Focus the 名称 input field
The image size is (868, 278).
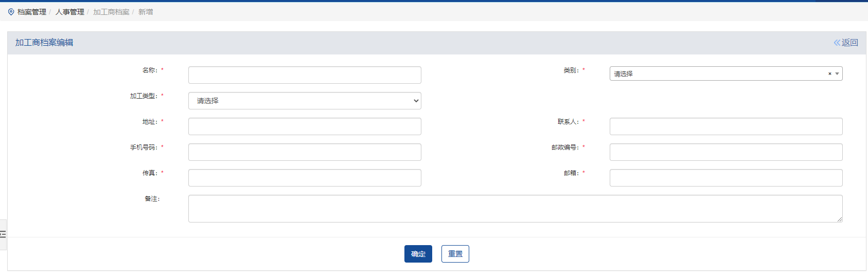[x=305, y=75]
